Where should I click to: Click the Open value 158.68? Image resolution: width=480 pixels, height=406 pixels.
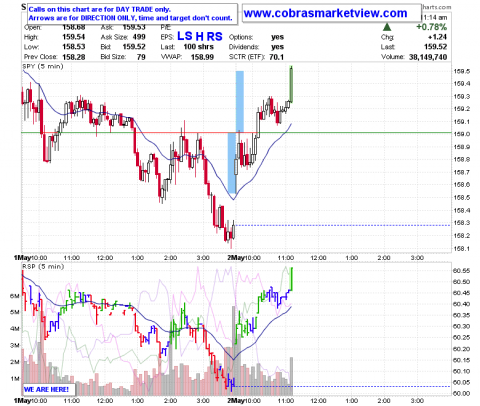74,27
